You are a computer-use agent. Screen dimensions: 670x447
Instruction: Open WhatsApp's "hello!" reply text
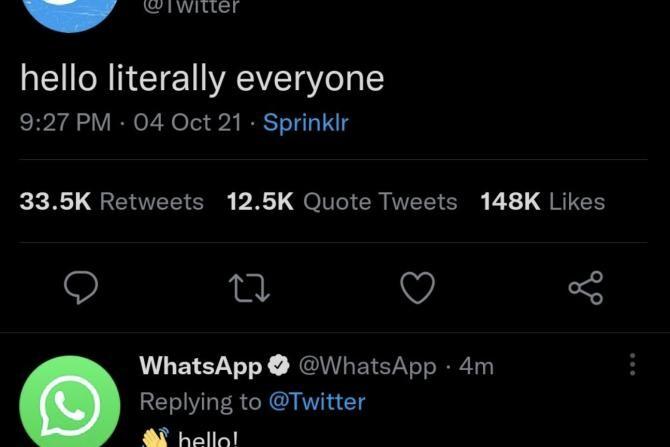click(x=206, y=438)
